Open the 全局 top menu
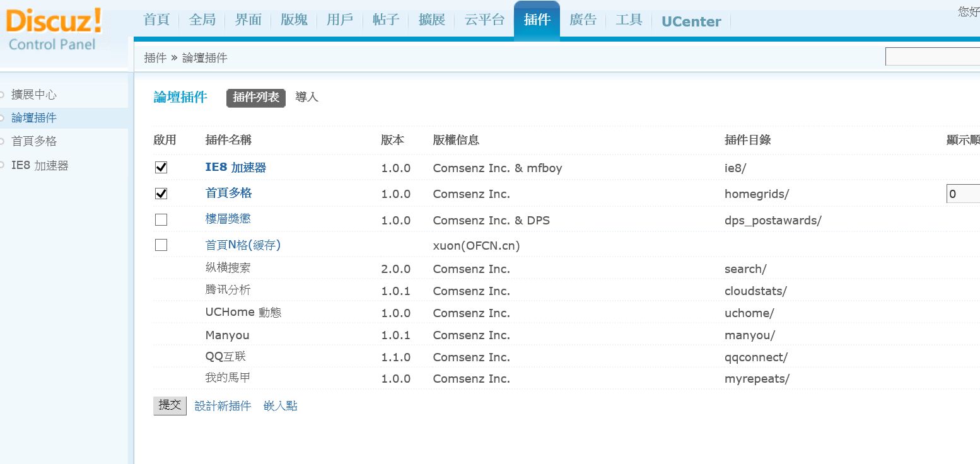 click(202, 20)
